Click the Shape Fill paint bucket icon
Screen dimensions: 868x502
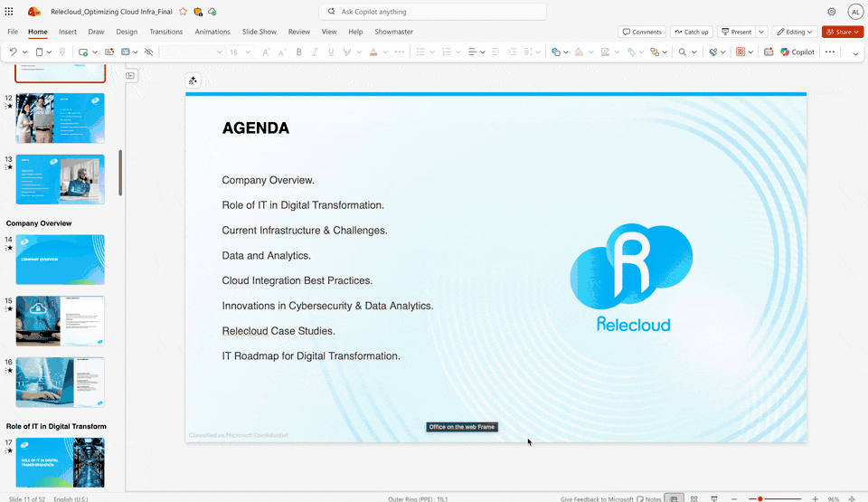pyautogui.click(x=579, y=52)
